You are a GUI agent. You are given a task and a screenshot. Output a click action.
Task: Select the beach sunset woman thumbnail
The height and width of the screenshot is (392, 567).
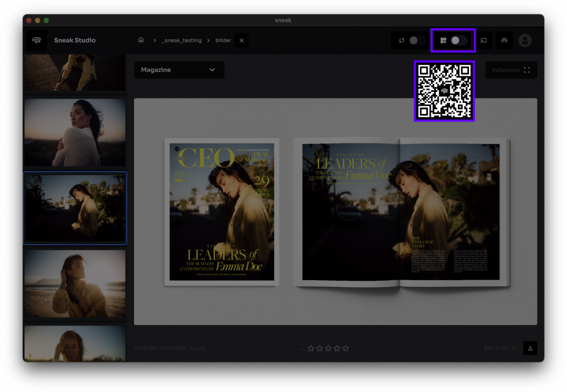pyautogui.click(x=75, y=283)
